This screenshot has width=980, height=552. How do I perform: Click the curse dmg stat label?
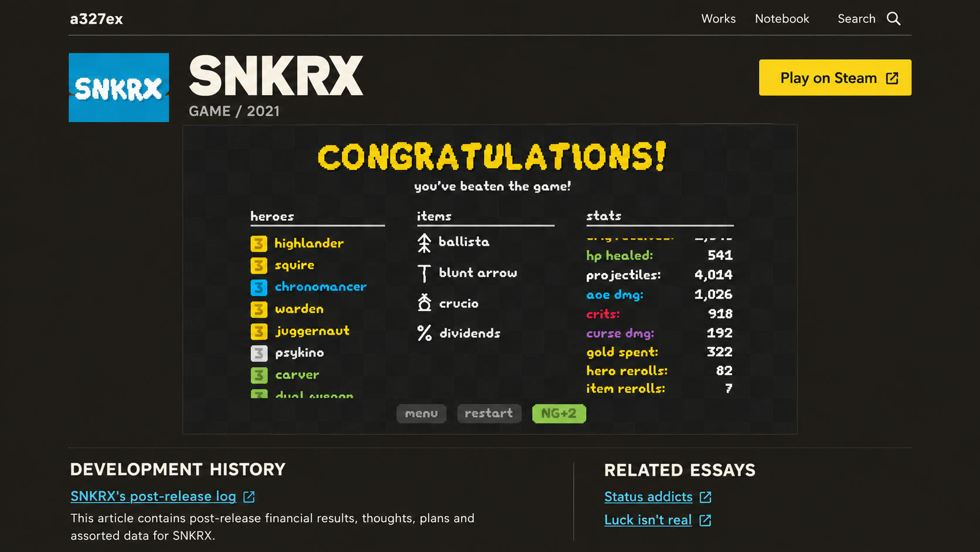click(x=620, y=333)
